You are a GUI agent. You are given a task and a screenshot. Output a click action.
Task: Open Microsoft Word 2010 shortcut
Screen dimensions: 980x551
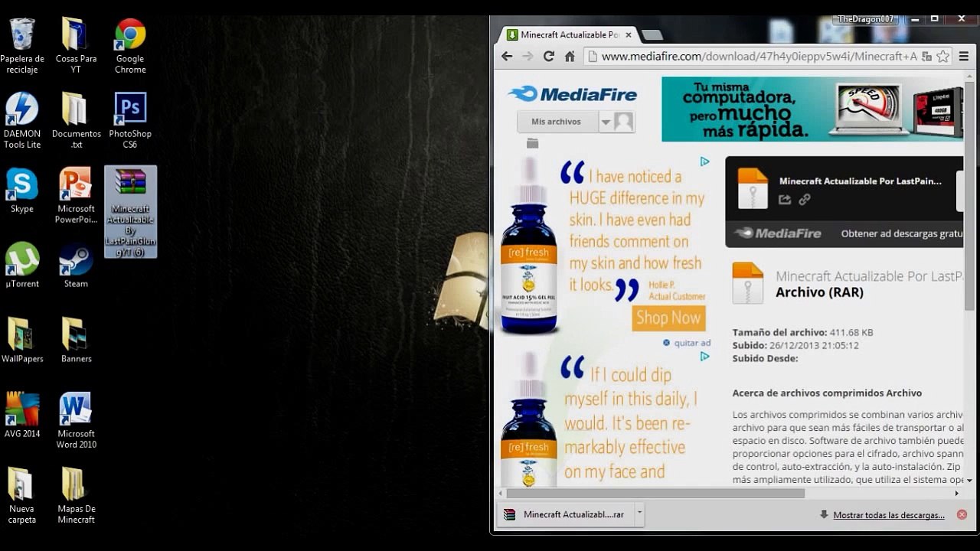point(76,421)
